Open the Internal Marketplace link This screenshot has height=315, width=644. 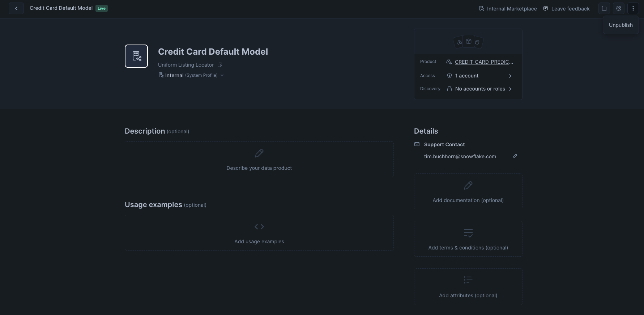pos(508,9)
